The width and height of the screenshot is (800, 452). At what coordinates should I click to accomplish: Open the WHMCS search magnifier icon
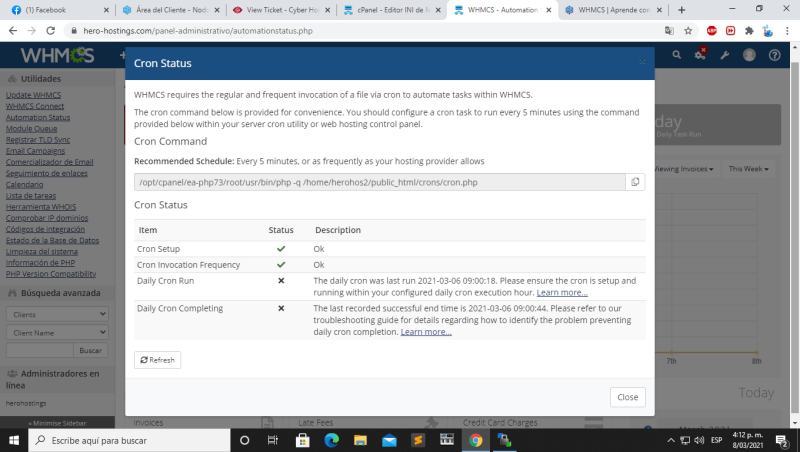677,55
